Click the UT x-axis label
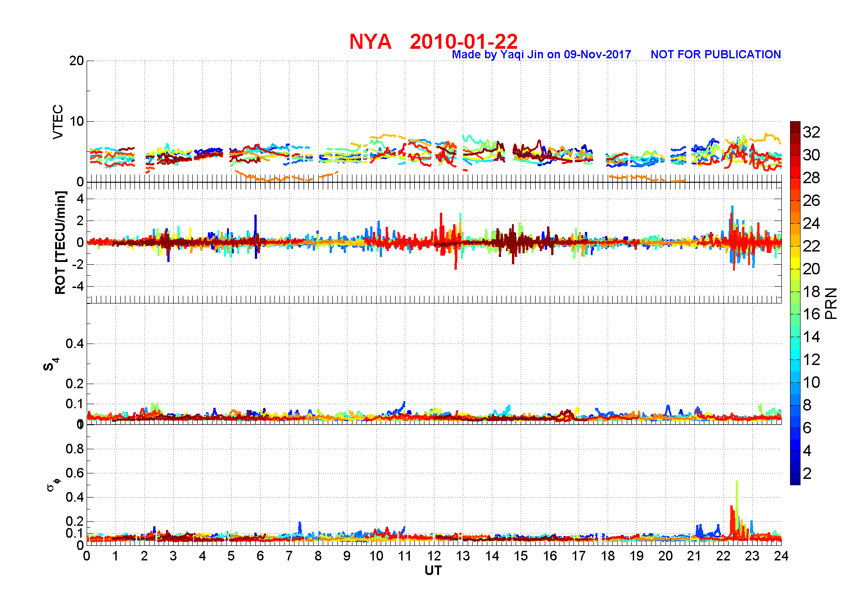Viewport: 868px width, 606px height. click(433, 570)
